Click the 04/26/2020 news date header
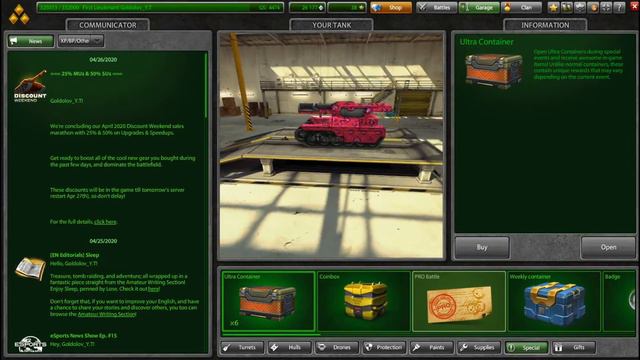The image size is (640, 360). [103, 60]
